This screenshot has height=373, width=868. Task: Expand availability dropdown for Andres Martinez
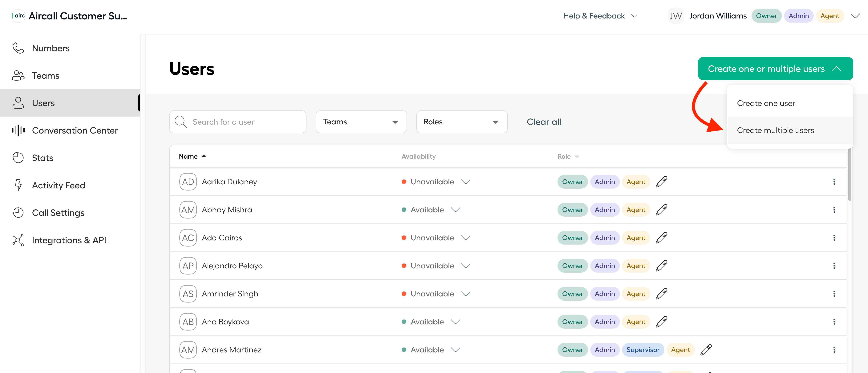pos(456,350)
